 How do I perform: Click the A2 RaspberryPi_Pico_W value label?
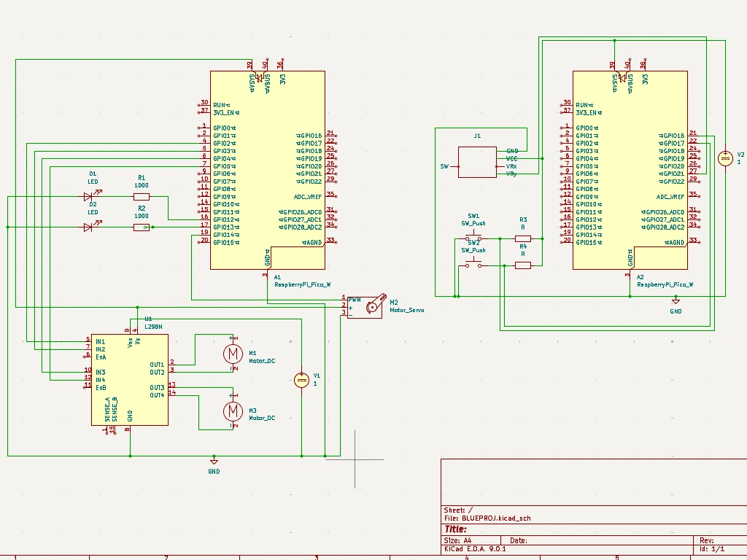click(x=665, y=285)
